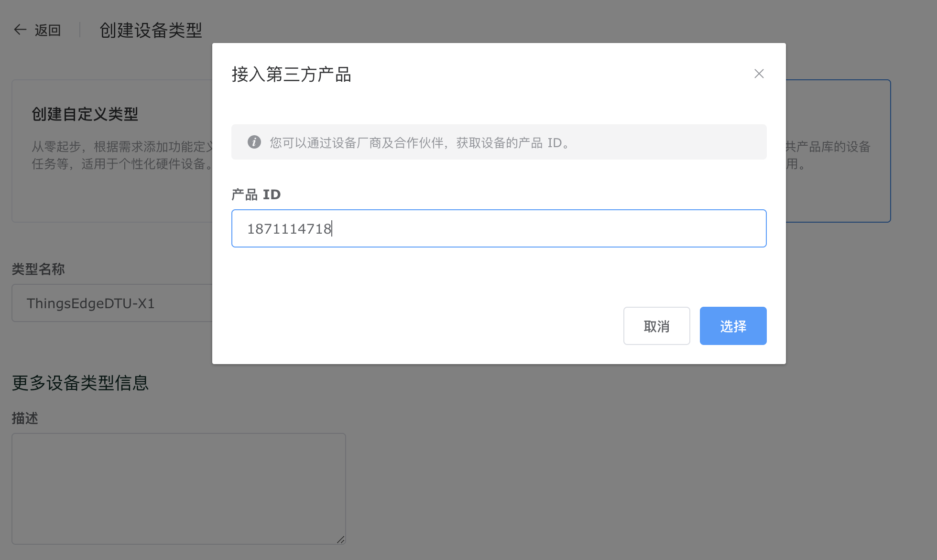Click the 返回 link text
The height and width of the screenshot is (560, 937).
[48, 30]
